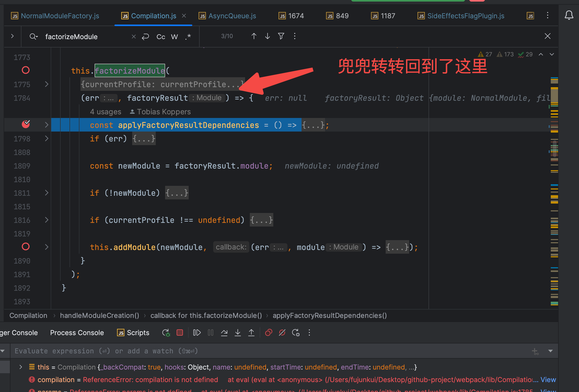Open the Process Console tab
Screen dimensions: 579x392
pos(77,333)
